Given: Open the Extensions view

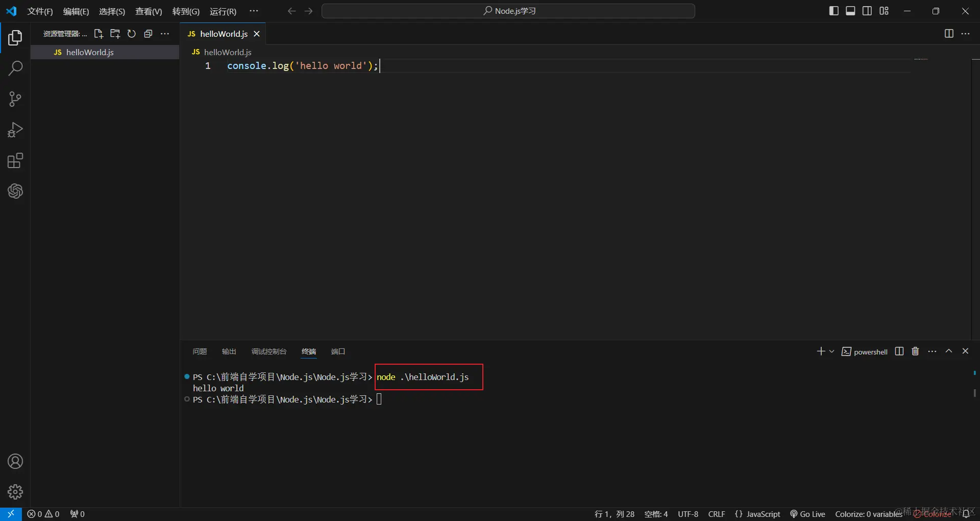Looking at the screenshot, I should point(15,160).
